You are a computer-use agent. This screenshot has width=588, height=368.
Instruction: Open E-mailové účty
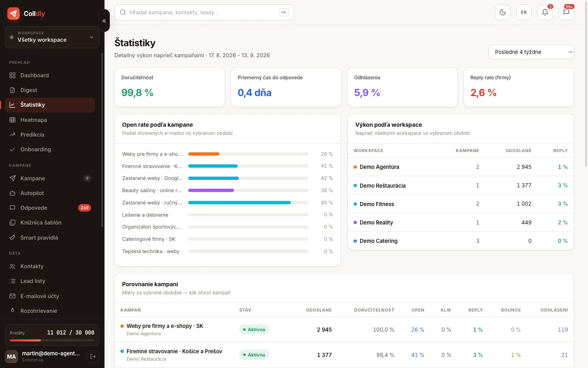click(50, 296)
